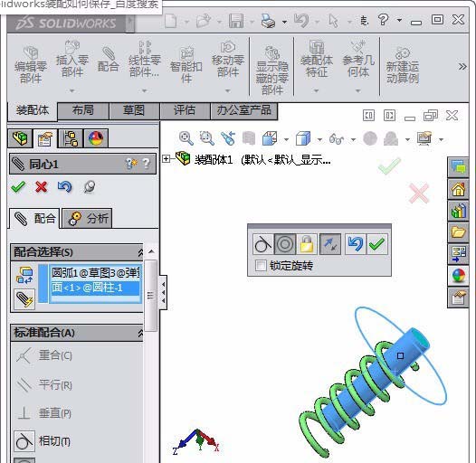Click Previous View icon

[x=228, y=138]
